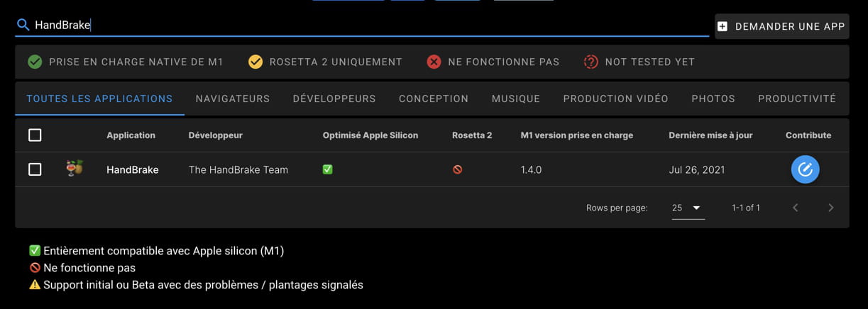Image resolution: width=868 pixels, height=309 pixels.
Task: Open the HandBrake application name link
Action: tap(133, 169)
